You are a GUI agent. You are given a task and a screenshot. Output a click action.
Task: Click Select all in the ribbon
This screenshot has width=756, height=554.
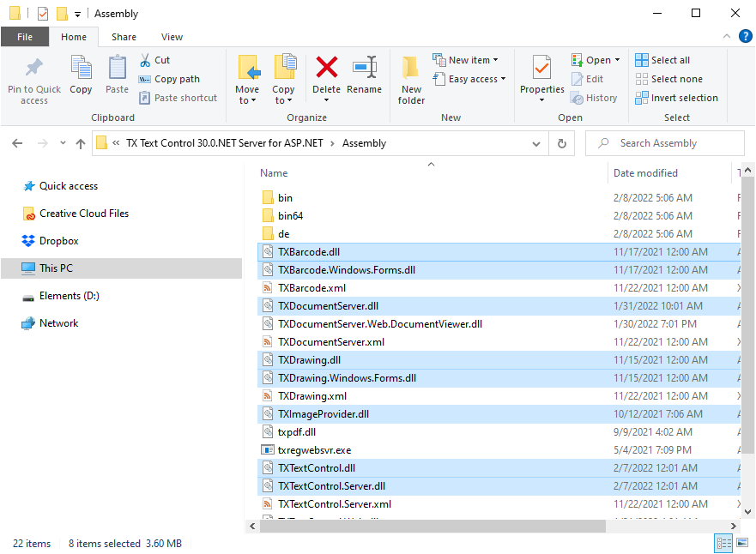click(x=663, y=60)
